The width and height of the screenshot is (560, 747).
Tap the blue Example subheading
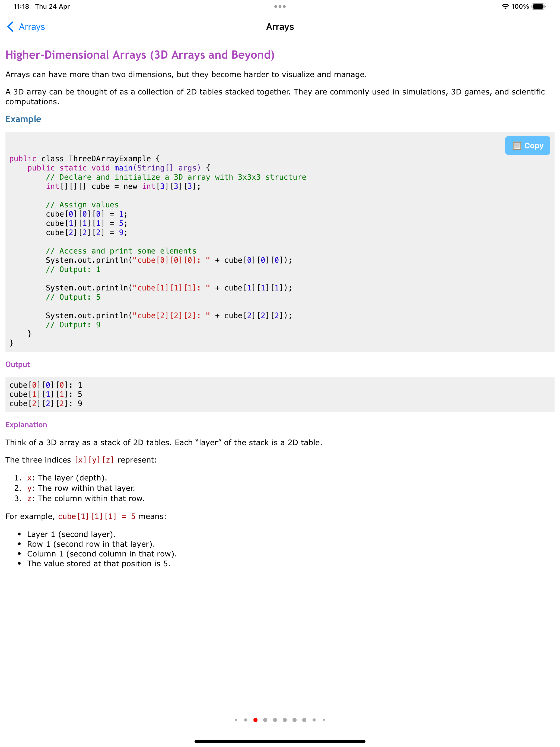coord(23,119)
